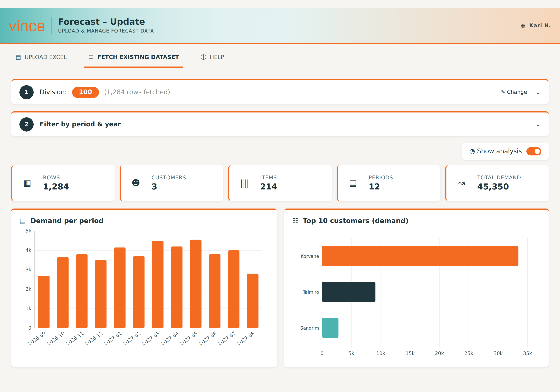Viewport: 560px width, 392px height.
Task: Click Change to pick another division
Action: pyautogui.click(x=514, y=92)
